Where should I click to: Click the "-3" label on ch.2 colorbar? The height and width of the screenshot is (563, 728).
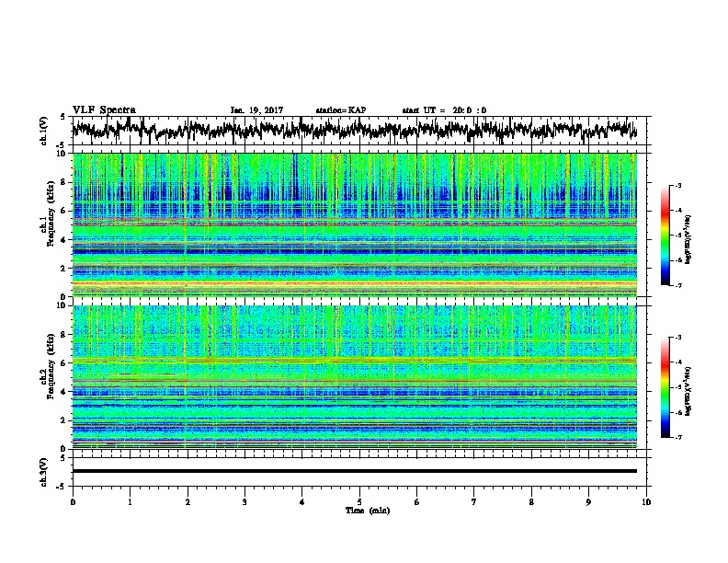(x=677, y=338)
